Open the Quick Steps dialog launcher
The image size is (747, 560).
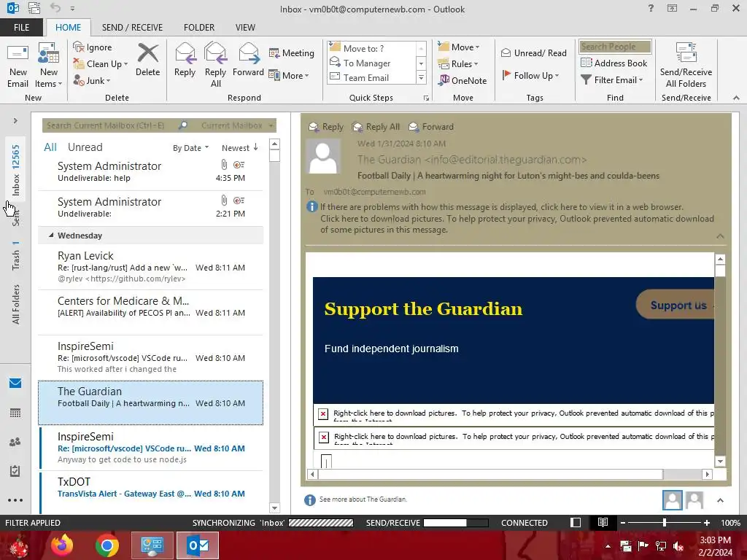[x=426, y=98]
